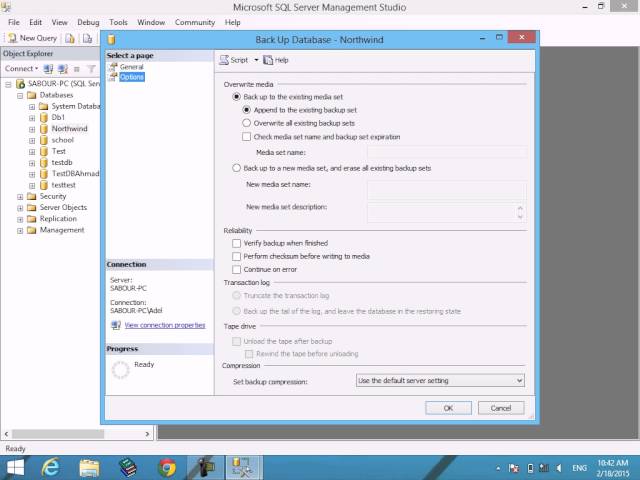Select the testtest database icon

[x=44, y=185]
